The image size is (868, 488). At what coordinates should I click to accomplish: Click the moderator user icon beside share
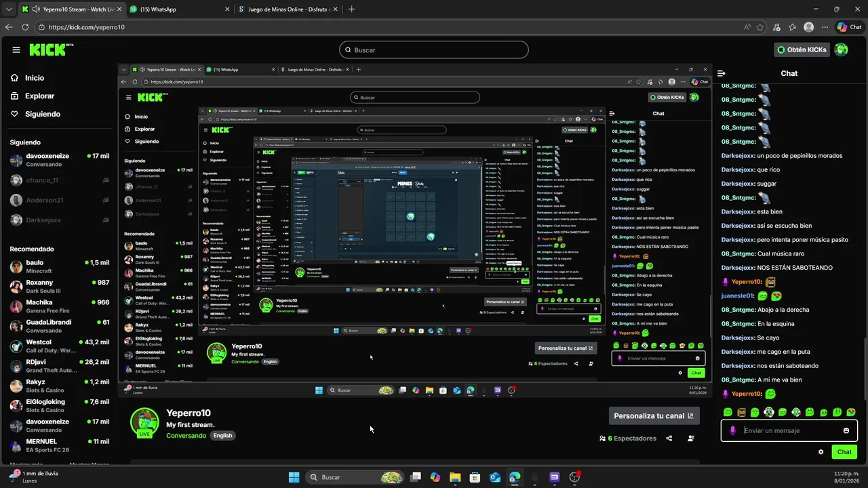[691, 439]
